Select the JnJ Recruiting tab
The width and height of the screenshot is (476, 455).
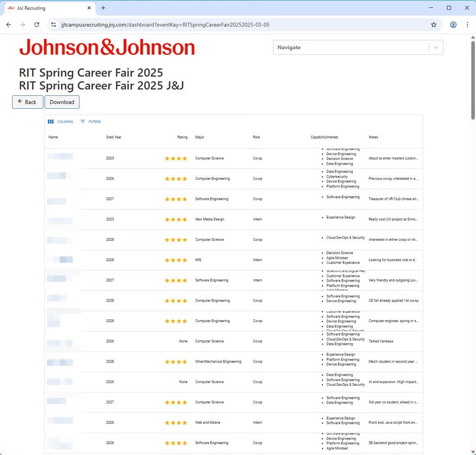click(x=49, y=8)
